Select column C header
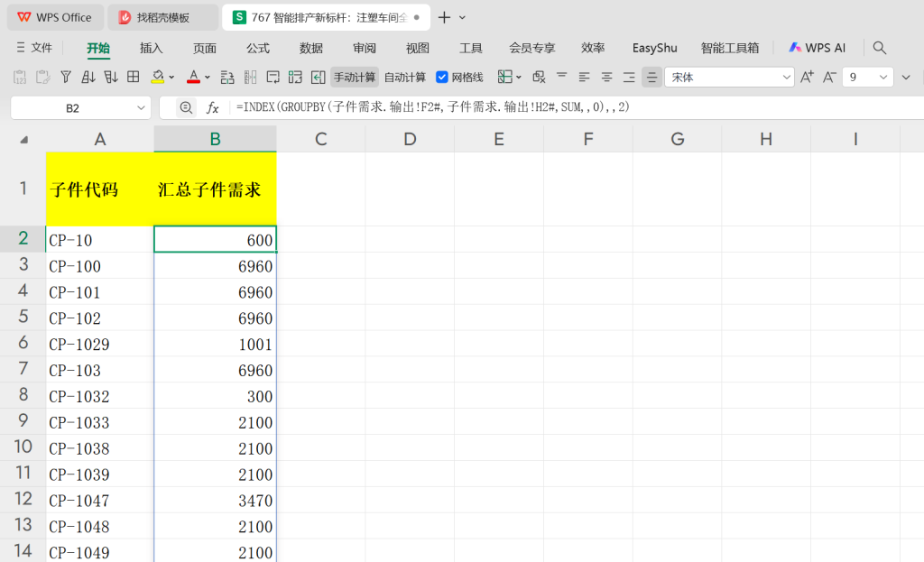 coord(320,139)
